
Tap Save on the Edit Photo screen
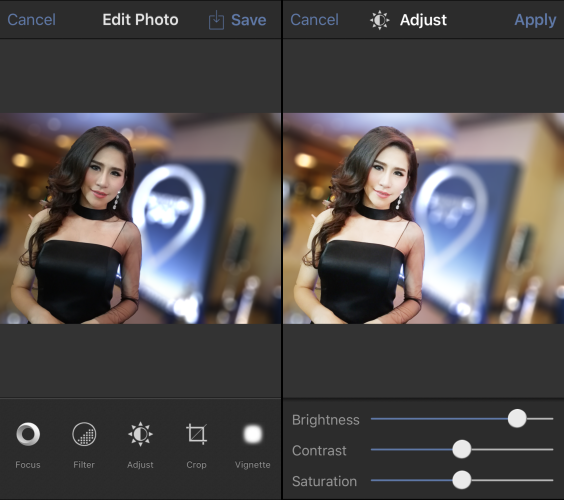249,20
